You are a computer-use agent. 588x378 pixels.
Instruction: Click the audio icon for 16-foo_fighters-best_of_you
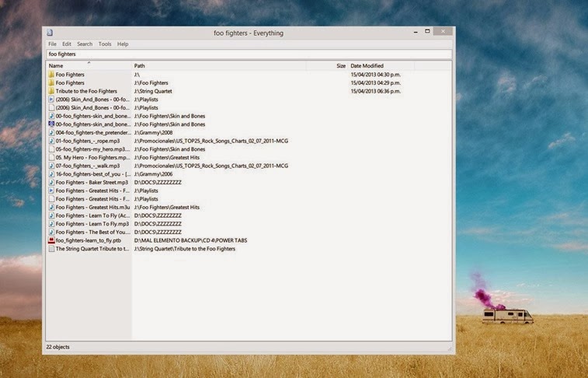point(51,173)
